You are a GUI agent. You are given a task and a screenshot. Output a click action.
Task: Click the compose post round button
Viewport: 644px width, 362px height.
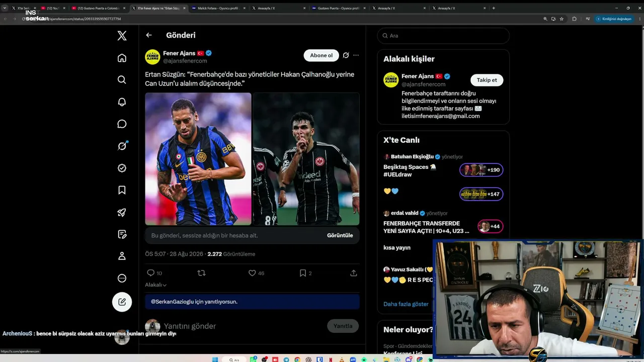[122, 302]
